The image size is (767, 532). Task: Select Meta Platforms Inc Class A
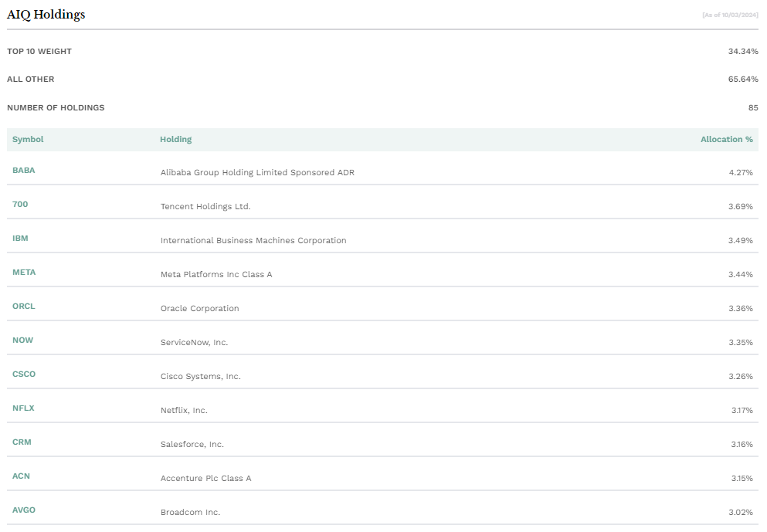[216, 274]
